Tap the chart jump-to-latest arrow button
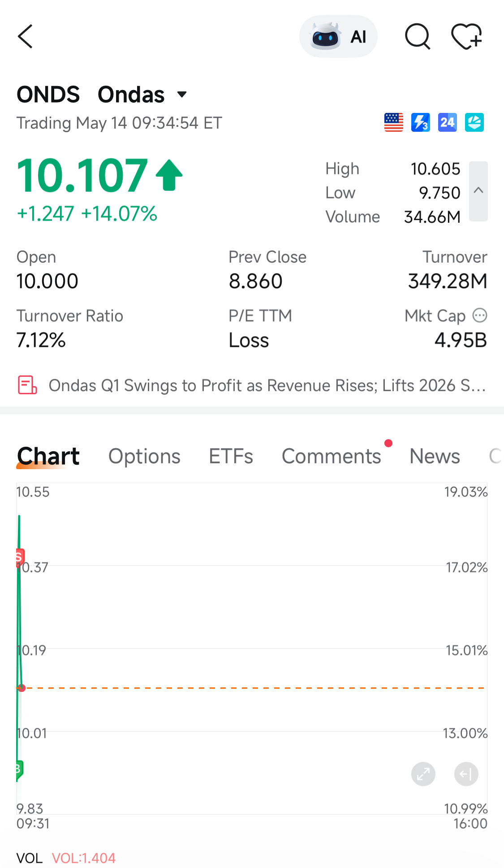Viewport: 504px width, 868px height. 466,774
